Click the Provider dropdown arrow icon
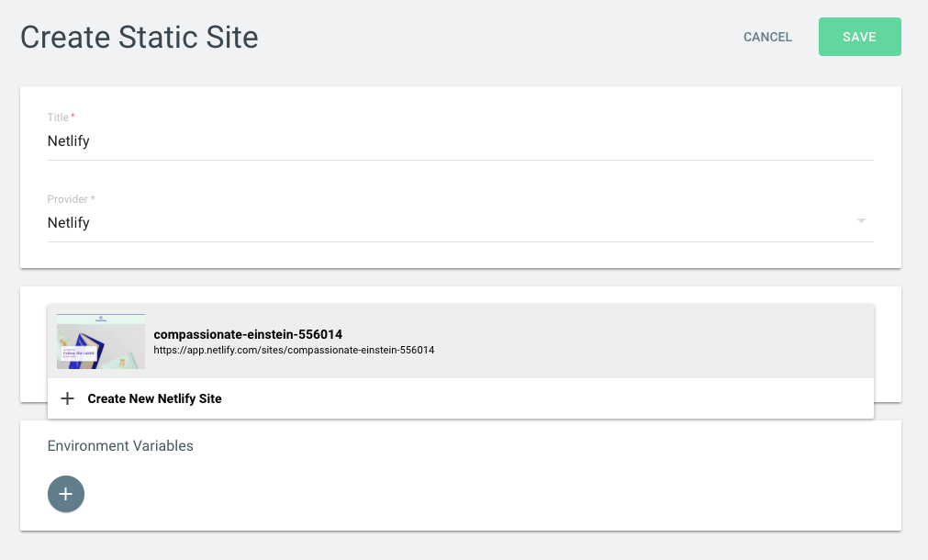This screenshot has height=560, width=928. tap(861, 221)
